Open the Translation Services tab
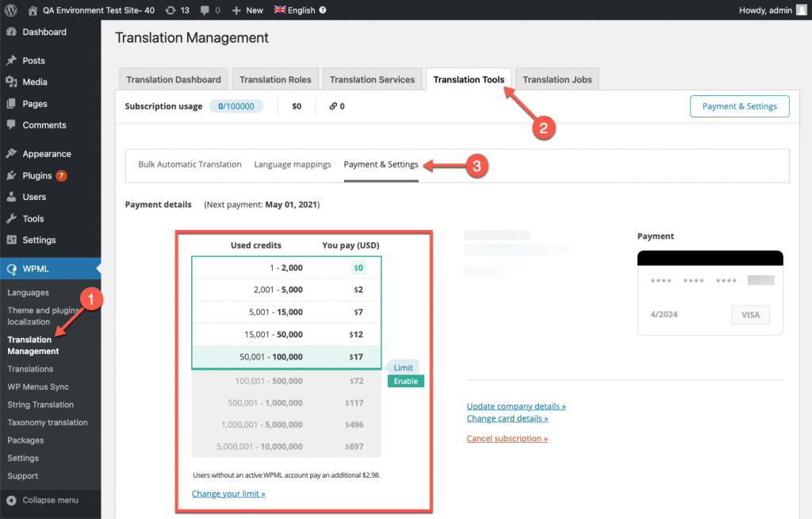Image resolution: width=812 pixels, height=519 pixels. (373, 79)
